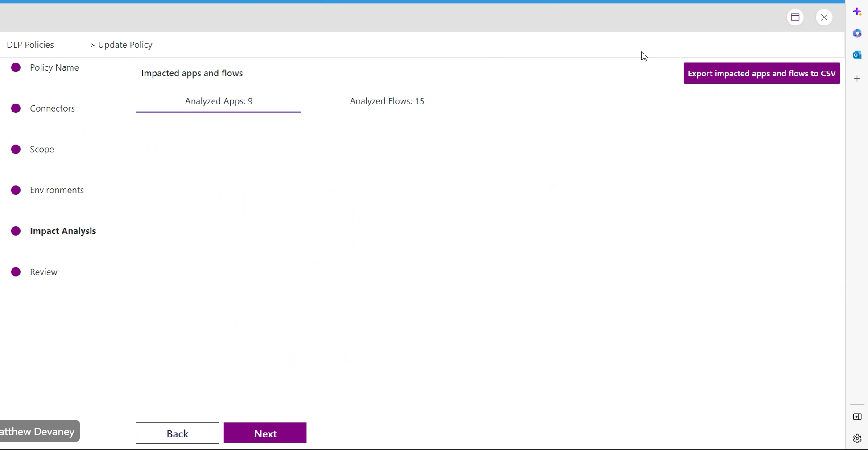Open sidebar Settings gear

(857, 438)
